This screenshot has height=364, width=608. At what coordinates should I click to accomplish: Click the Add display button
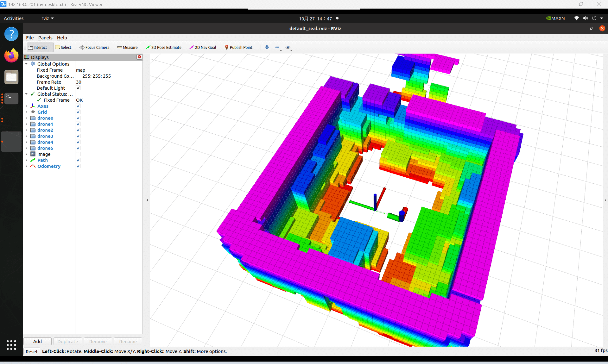point(38,341)
